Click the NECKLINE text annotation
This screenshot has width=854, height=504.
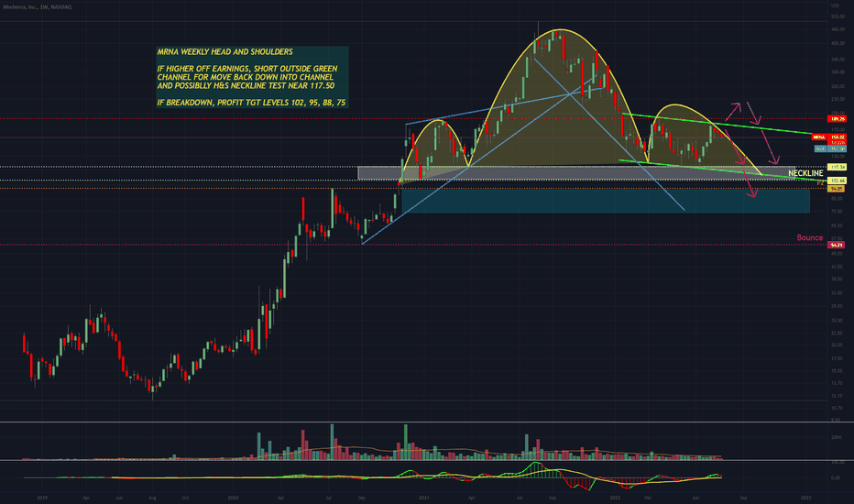805,173
